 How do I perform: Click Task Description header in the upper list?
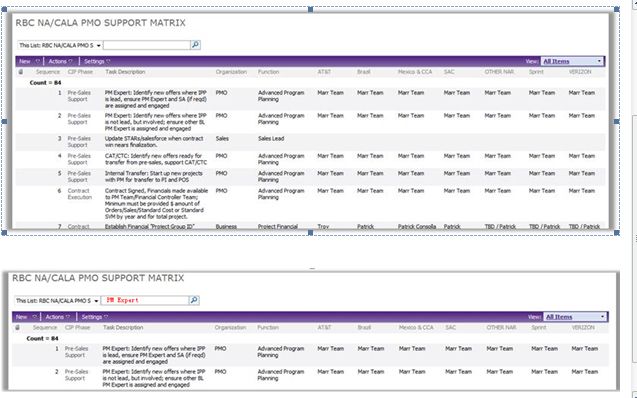tap(125, 72)
